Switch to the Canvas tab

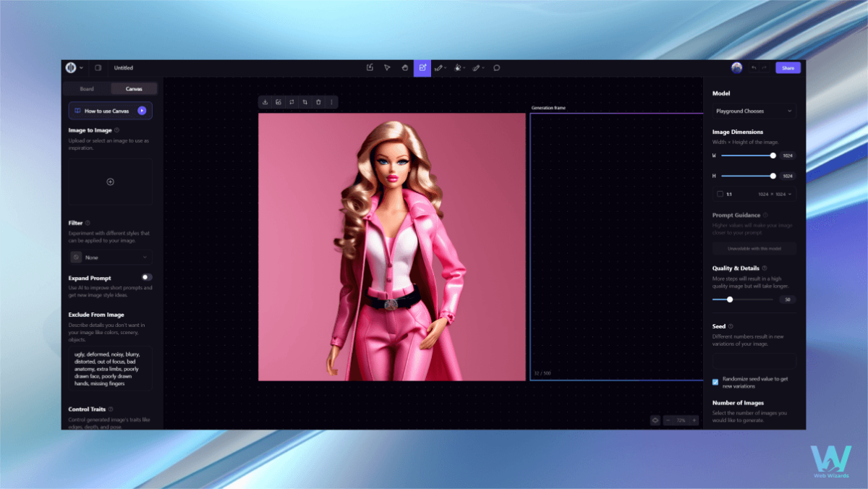(x=134, y=89)
